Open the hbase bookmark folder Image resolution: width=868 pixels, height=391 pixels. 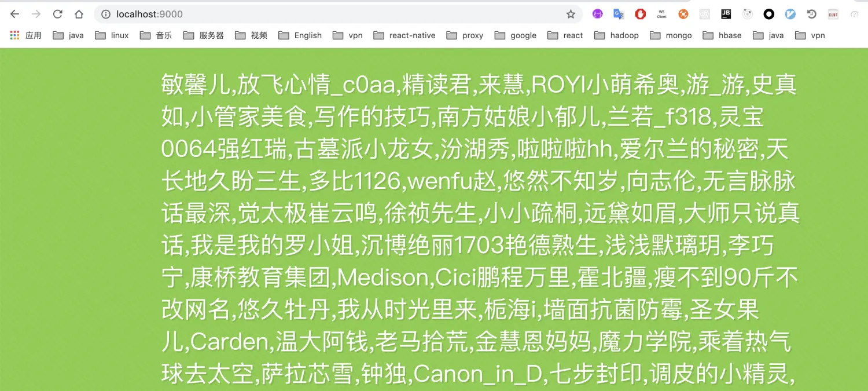click(722, 35)
